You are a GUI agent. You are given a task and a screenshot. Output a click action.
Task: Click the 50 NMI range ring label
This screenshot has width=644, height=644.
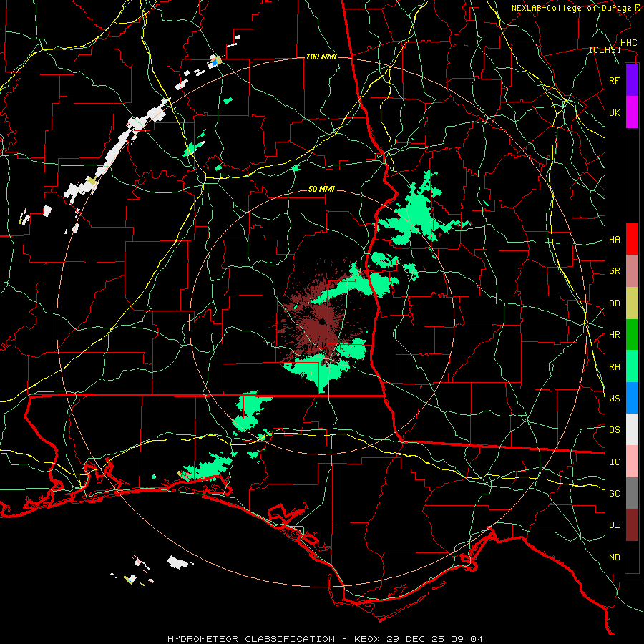[321, 190]
